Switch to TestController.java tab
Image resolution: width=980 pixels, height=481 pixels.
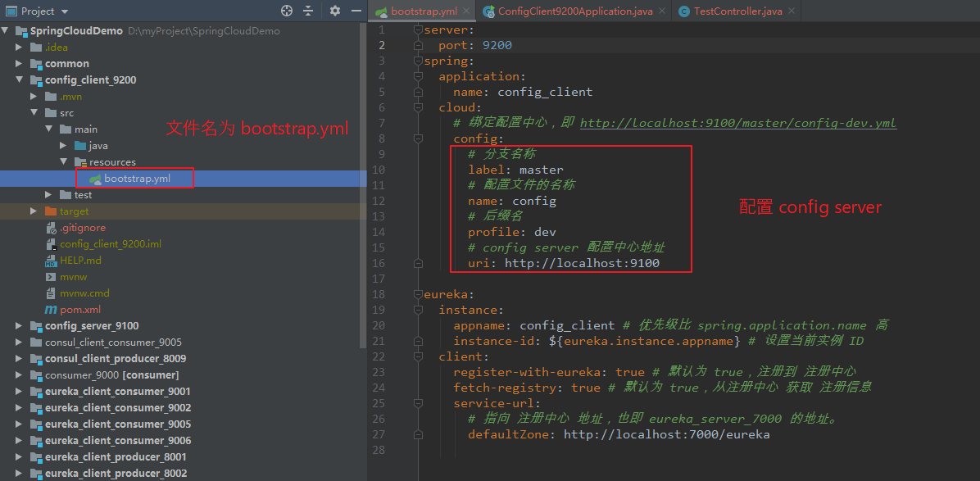736,11
